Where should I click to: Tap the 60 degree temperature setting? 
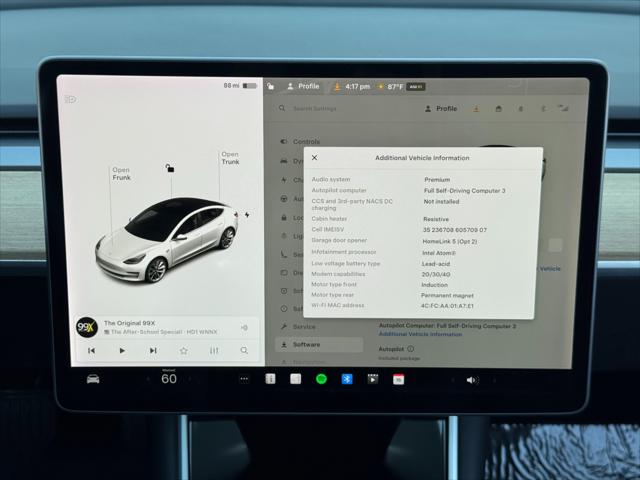pos(169,379)
